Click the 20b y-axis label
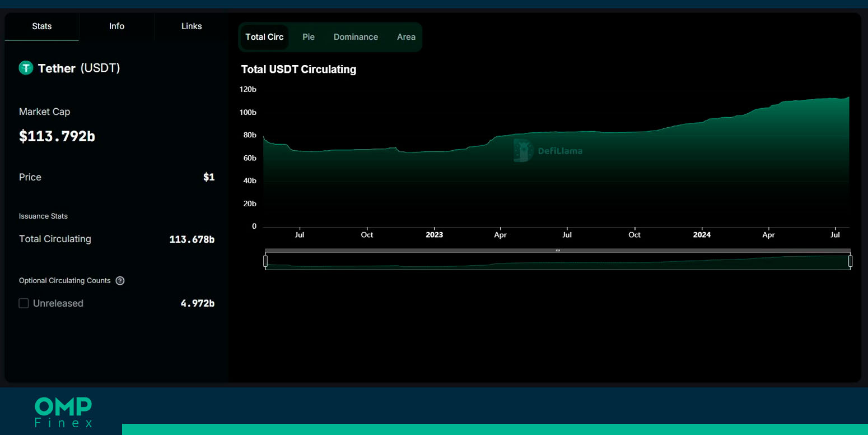Viewport: 868px width, 435px height. tap(250, 203)
